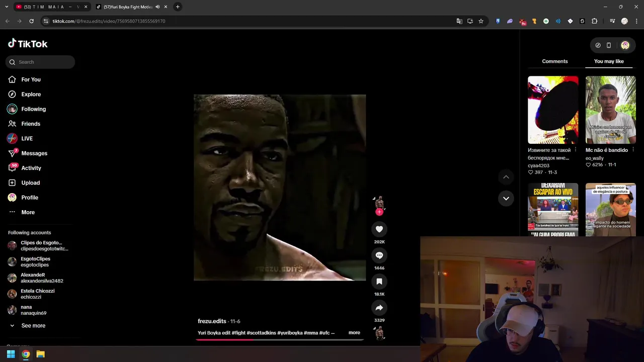The width and height of the screenshot is (644, 362).
Task: Go to next video with down chevron
Action: [506, 198]
